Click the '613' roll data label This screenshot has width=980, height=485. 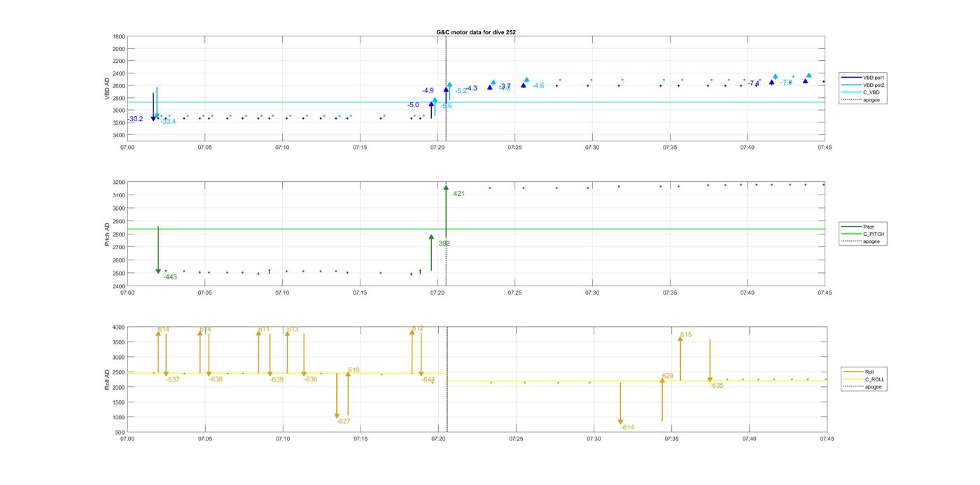click(293, 329)
